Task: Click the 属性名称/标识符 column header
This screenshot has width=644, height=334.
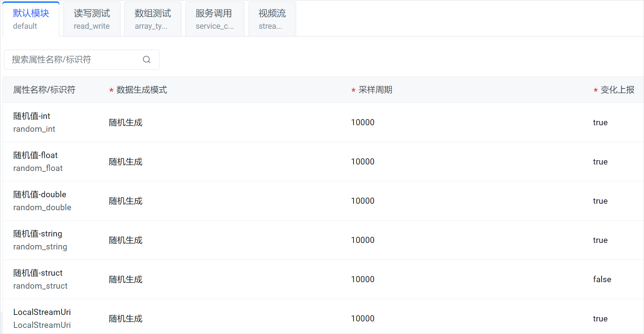Action: coord(44,90)
